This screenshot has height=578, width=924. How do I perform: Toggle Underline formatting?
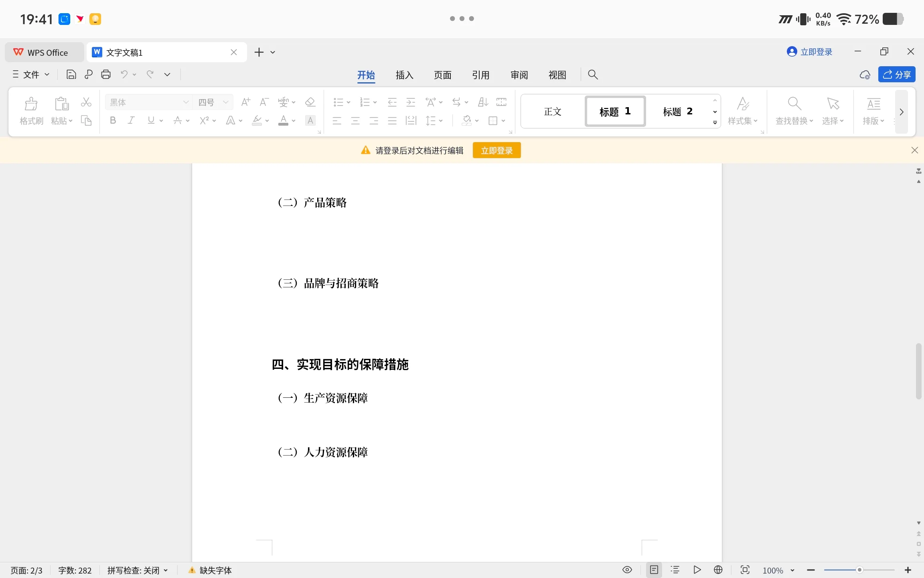(x=151, y=120)
